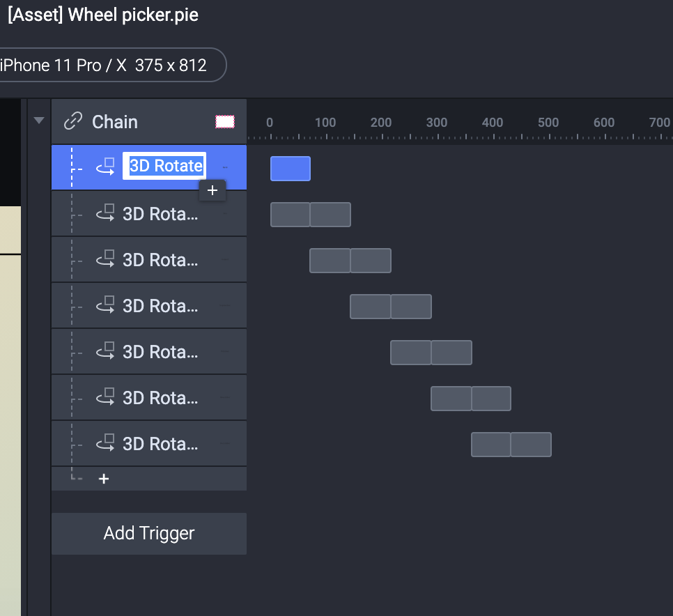Click into the 3D Rotate name text field
The height and width of the screenshot is (616, 673).
(x=164, y=167)
